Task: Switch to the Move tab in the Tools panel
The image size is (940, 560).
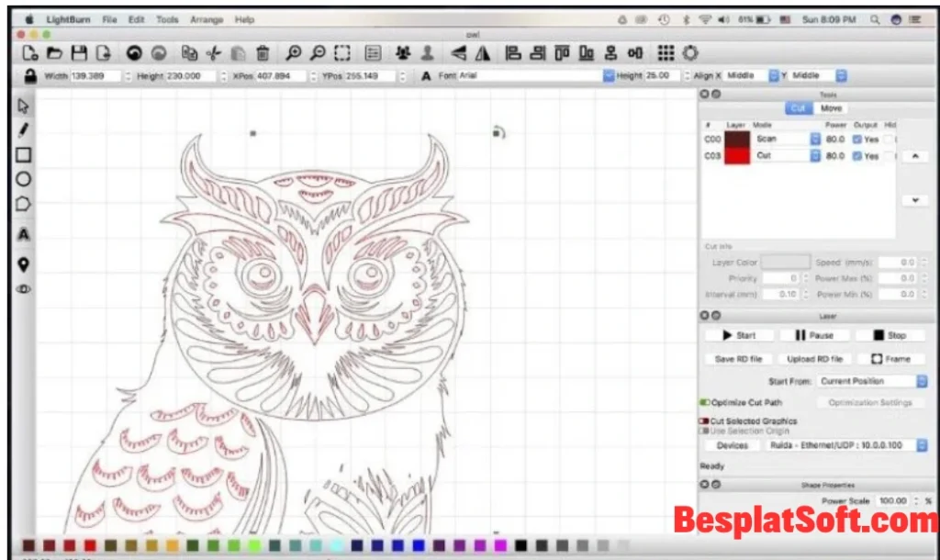Action: [829, 107]
